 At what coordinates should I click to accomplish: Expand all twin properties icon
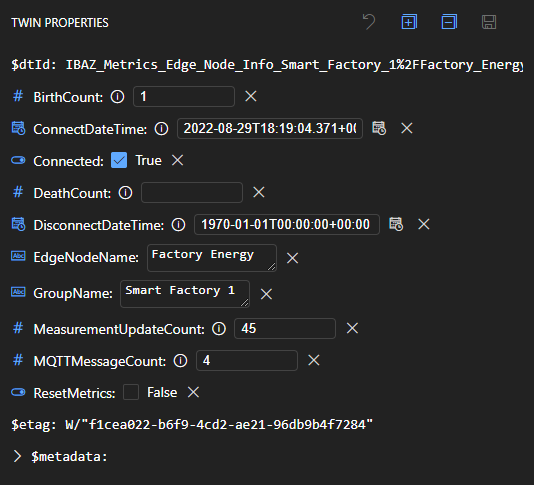pos(409,22)
